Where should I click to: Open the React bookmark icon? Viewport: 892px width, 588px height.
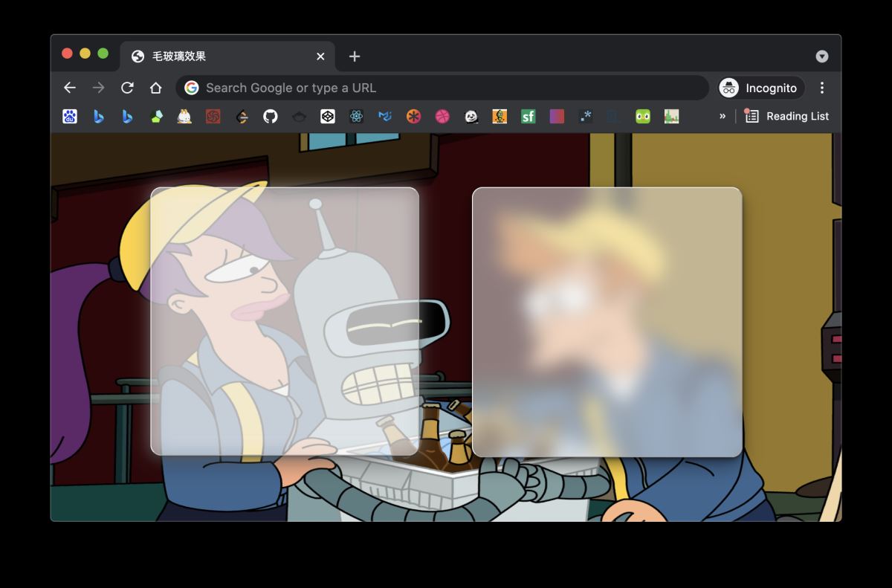(356, 116)
